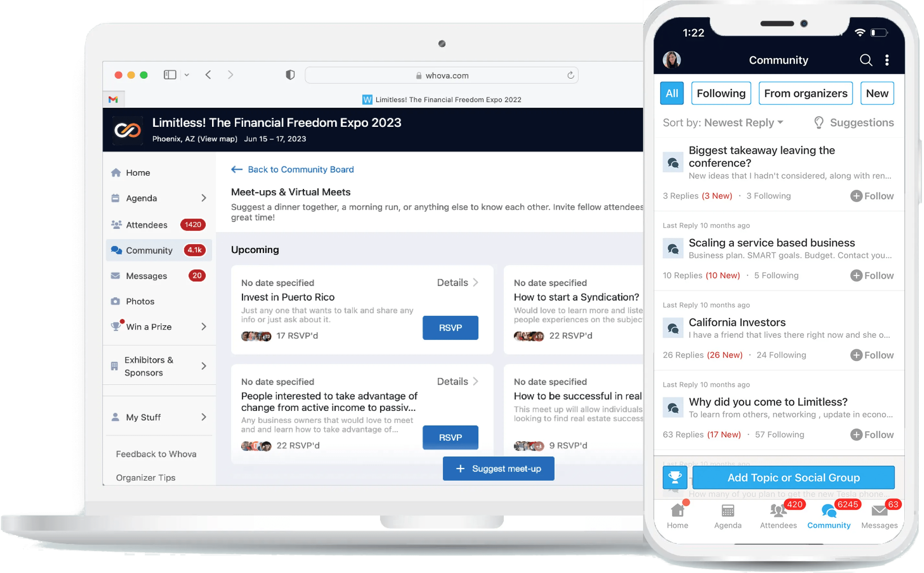Expand the Agenda sidebar section

click(204, 198)
